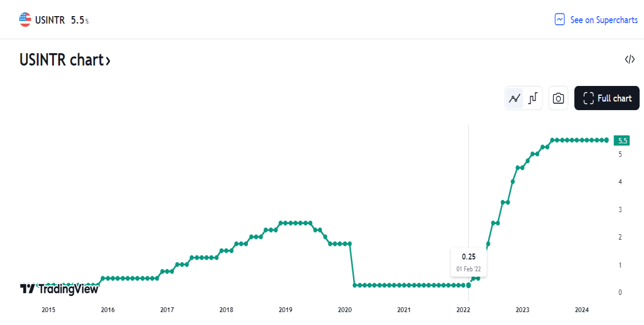Open the Full chart view
The width and height of the screenshot is (644, 325).
607,98
